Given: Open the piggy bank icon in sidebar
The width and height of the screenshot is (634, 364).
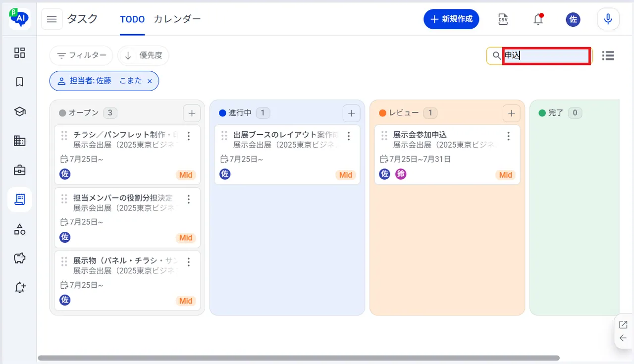Looking at the screenshot, I should coord(19,258).
